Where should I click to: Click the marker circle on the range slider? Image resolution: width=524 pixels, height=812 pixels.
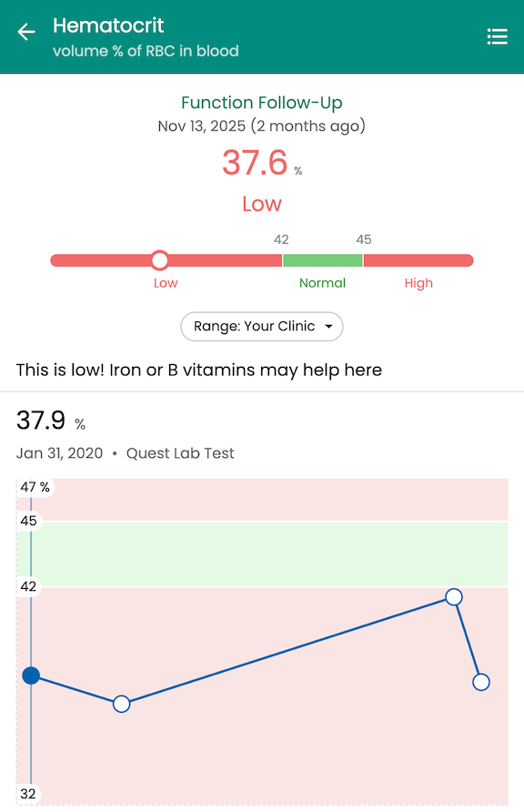159,259
